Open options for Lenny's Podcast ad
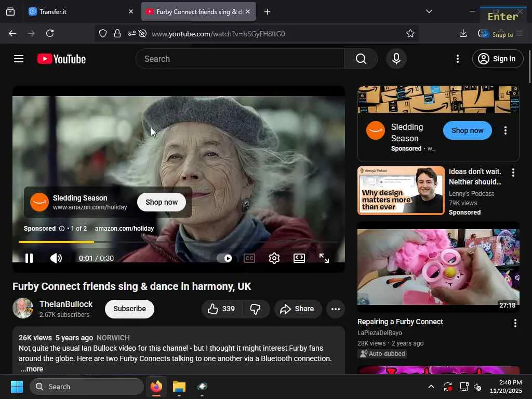 tap(513, 172)
